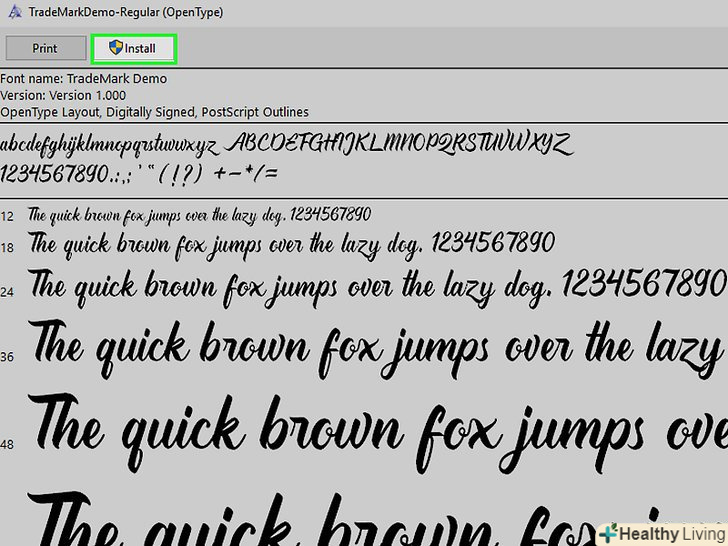Click the shield icon on Install button
Screen dimensions: 728x546
[115, 48]
